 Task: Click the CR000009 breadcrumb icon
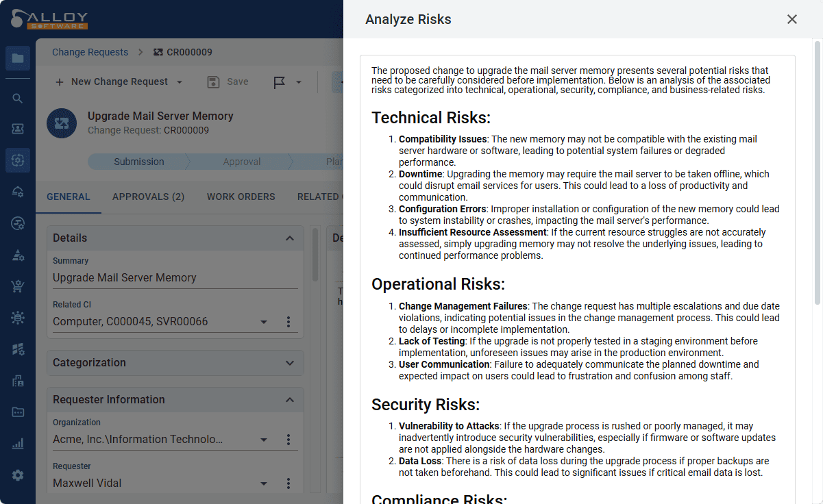point(158,52)
